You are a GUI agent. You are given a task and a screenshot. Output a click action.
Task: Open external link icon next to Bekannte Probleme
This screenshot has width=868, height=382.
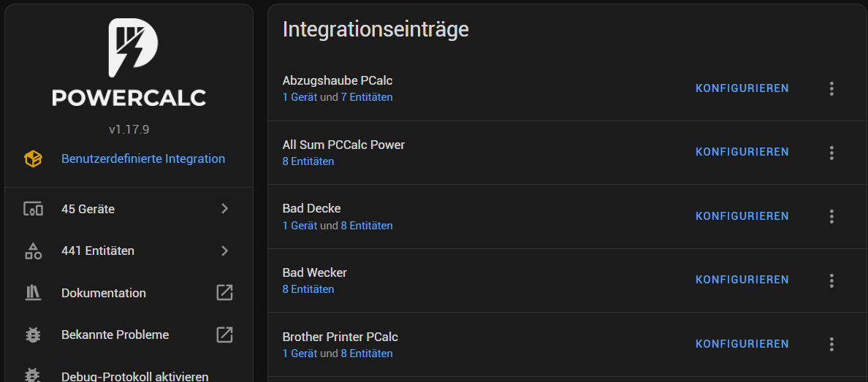click(x=224, y=335)
